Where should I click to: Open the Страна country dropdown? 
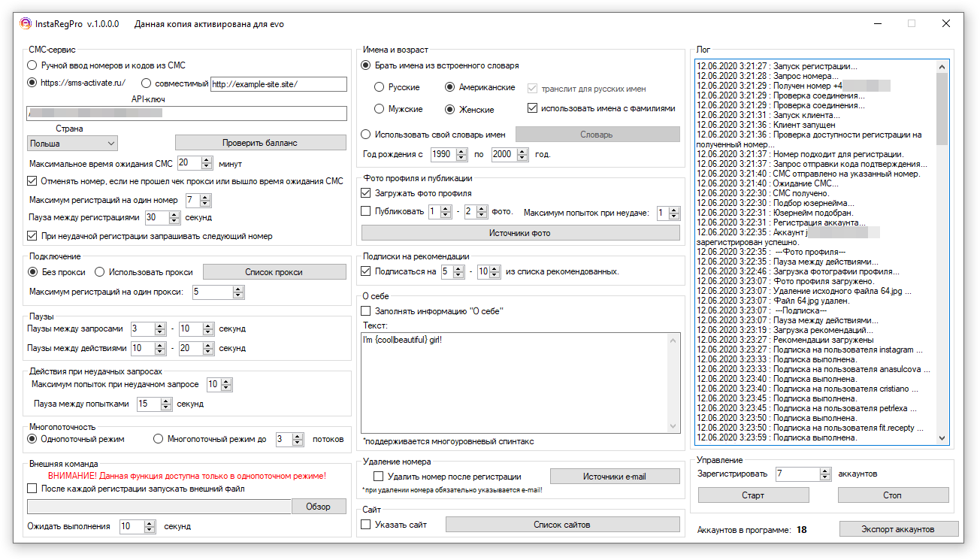pyautogui.click(x=72, y=143)
